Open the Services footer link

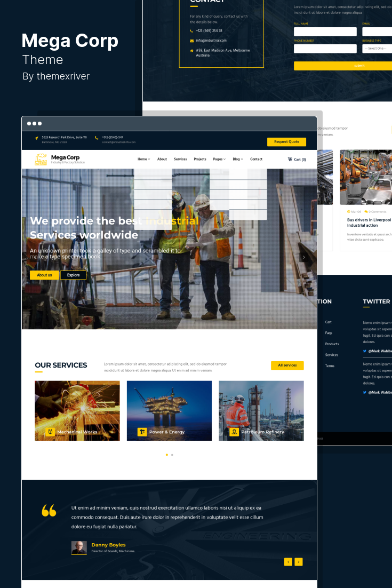(331, 355)
